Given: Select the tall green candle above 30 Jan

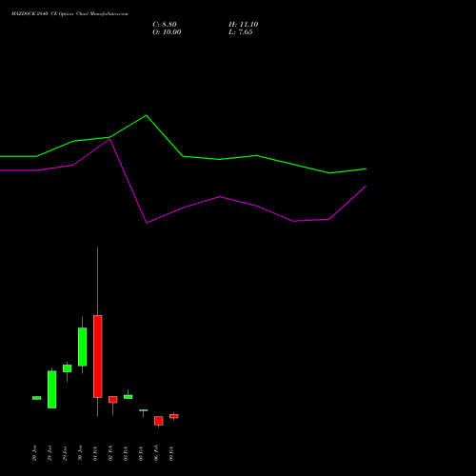Looking at the screenshot, I should click(83, 347).
